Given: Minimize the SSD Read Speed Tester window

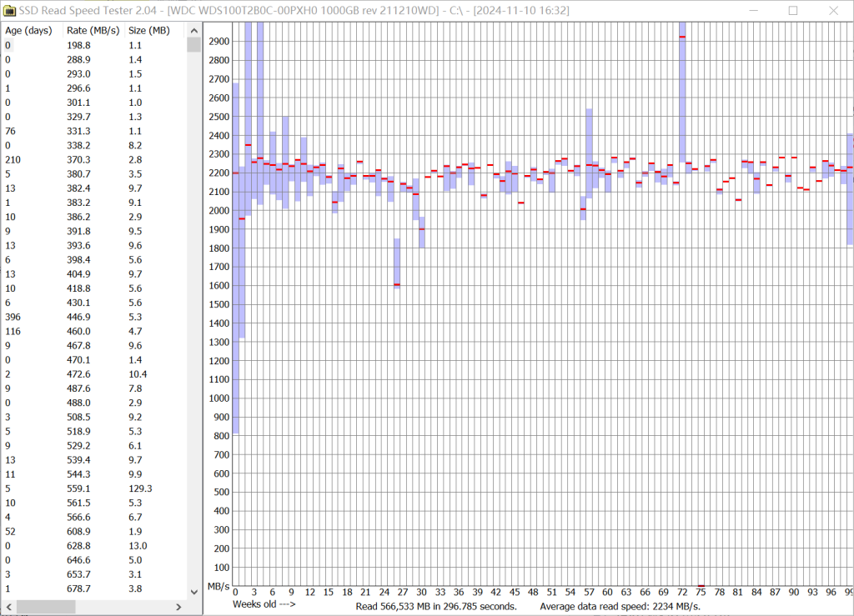Looking at the screenshot, I should 754,10.
